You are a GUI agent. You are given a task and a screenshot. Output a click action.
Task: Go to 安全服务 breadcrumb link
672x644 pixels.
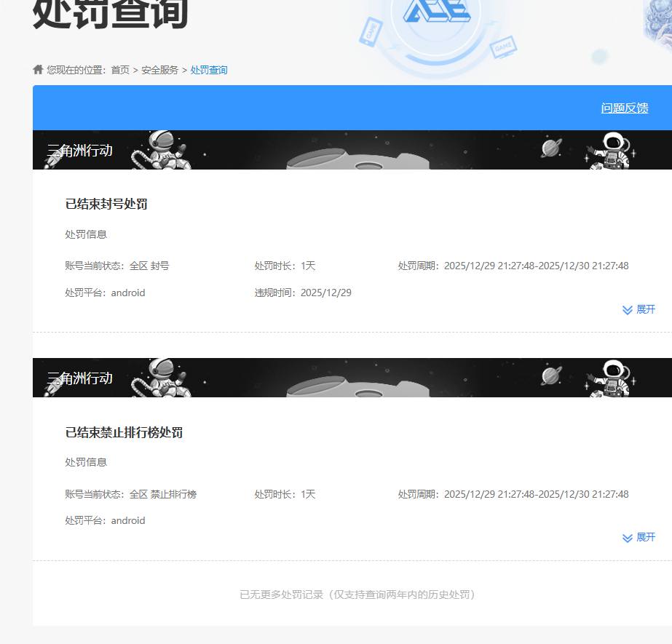tap(160, 70)
